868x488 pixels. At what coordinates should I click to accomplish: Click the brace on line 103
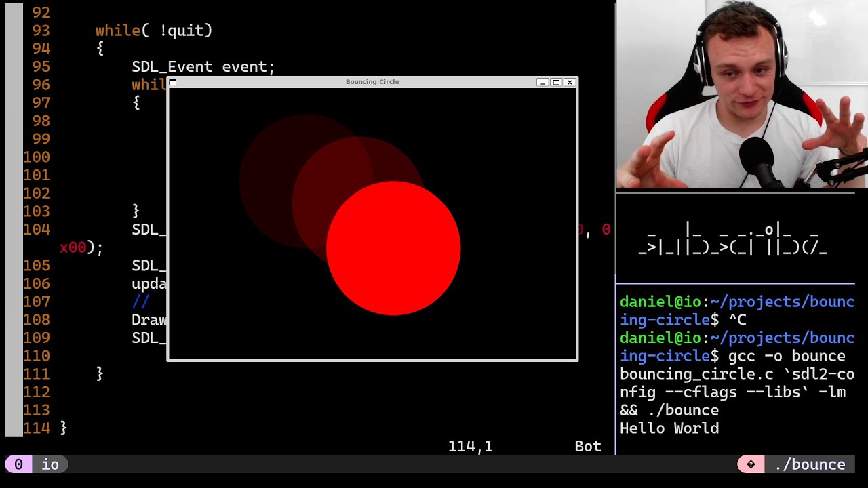tap(136, 211)
